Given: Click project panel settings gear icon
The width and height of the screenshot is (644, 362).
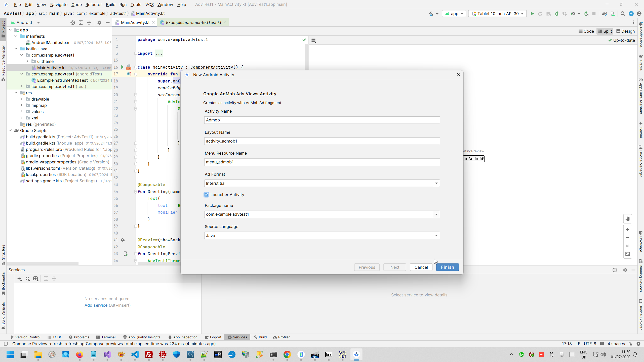Looking at the screenshot, I should [99, 23].
